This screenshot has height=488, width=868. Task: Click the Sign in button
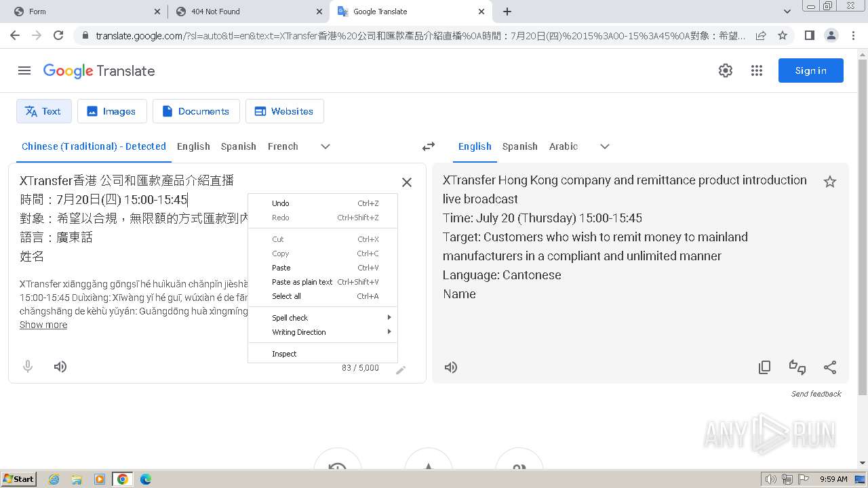(x=810, y=70)
